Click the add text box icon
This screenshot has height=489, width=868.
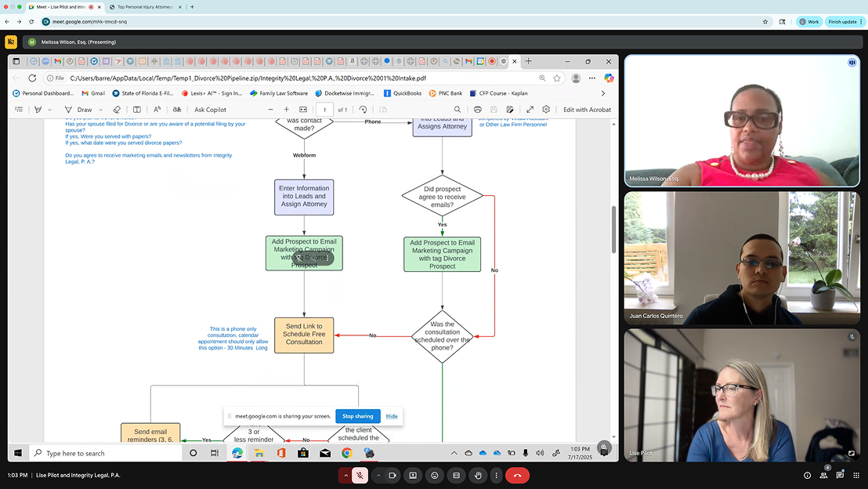coord(137,110)
